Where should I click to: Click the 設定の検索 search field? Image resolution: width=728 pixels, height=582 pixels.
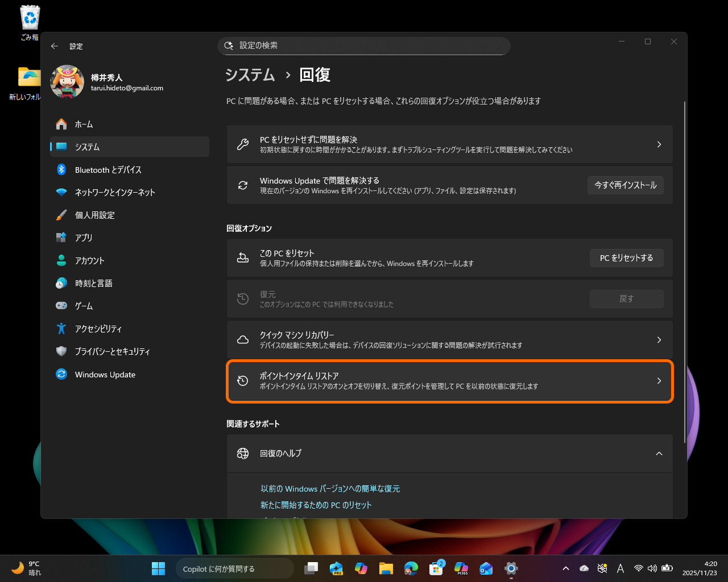pos(364,46)
